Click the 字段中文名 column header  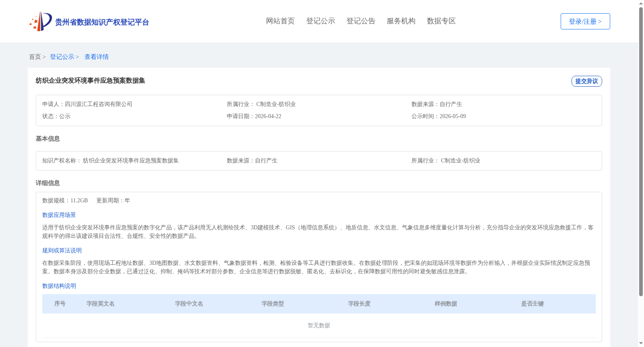pos(189,303)
